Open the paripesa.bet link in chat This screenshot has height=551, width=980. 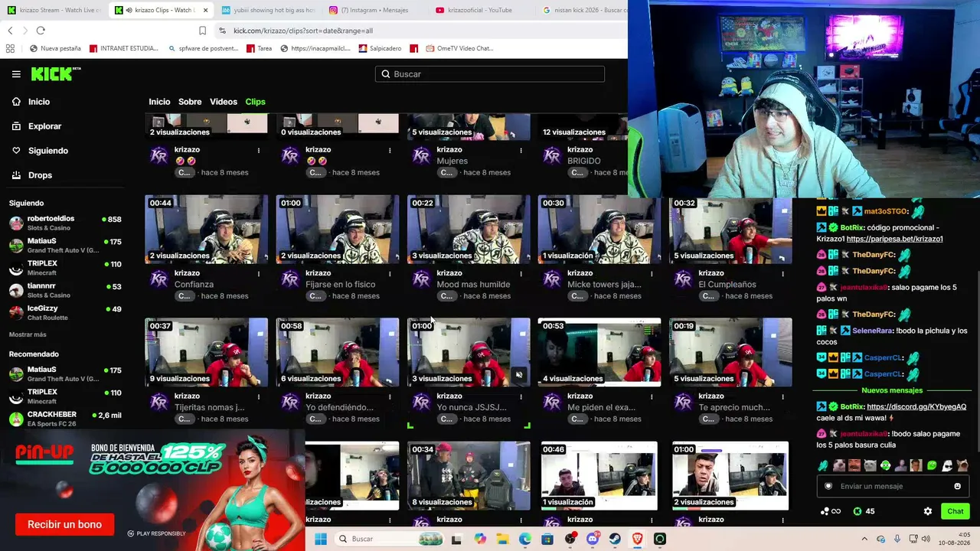[894, 239]
